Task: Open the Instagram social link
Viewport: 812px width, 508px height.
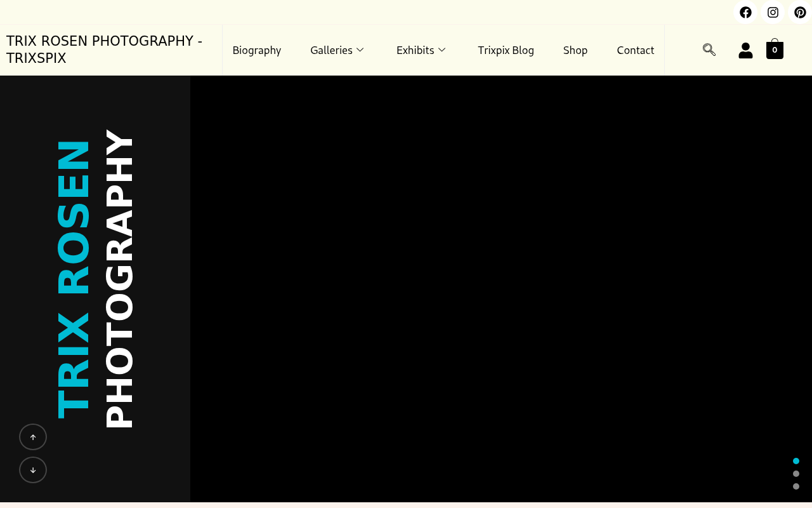Action: [773, 12]
